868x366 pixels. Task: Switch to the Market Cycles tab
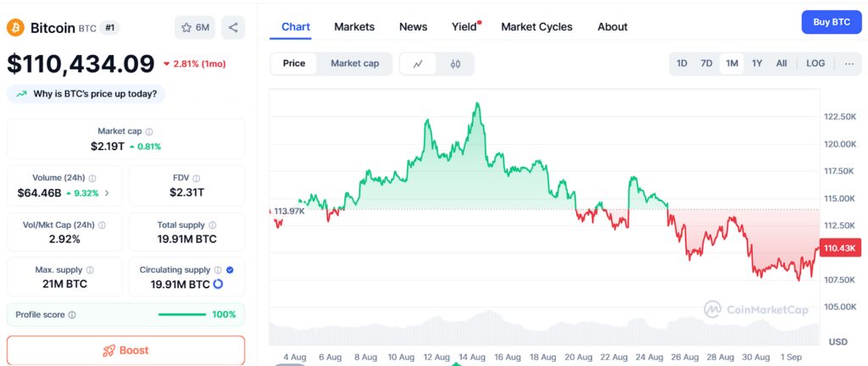pos(537,27)
